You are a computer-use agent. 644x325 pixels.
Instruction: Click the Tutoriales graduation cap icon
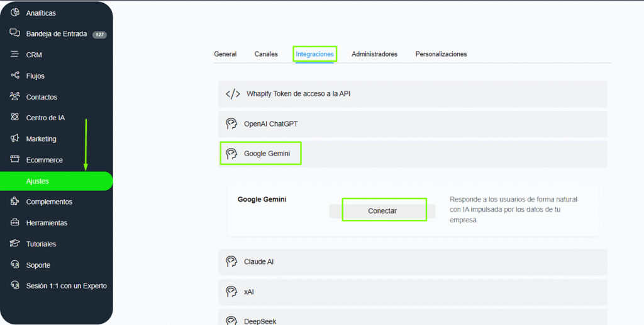[15, 244]
